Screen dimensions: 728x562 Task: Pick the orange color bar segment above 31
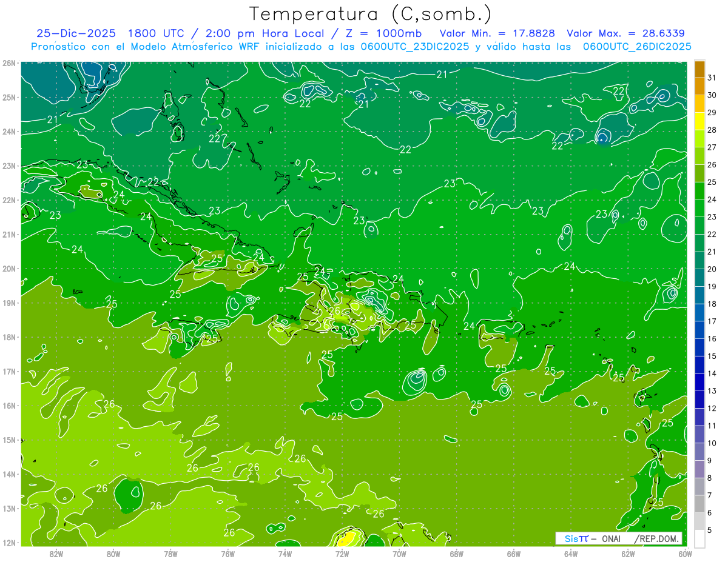pos(699,69)
